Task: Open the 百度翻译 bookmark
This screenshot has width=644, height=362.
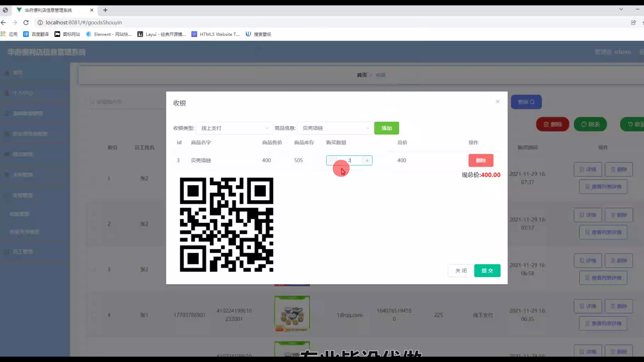Action: tap(36, 34)
